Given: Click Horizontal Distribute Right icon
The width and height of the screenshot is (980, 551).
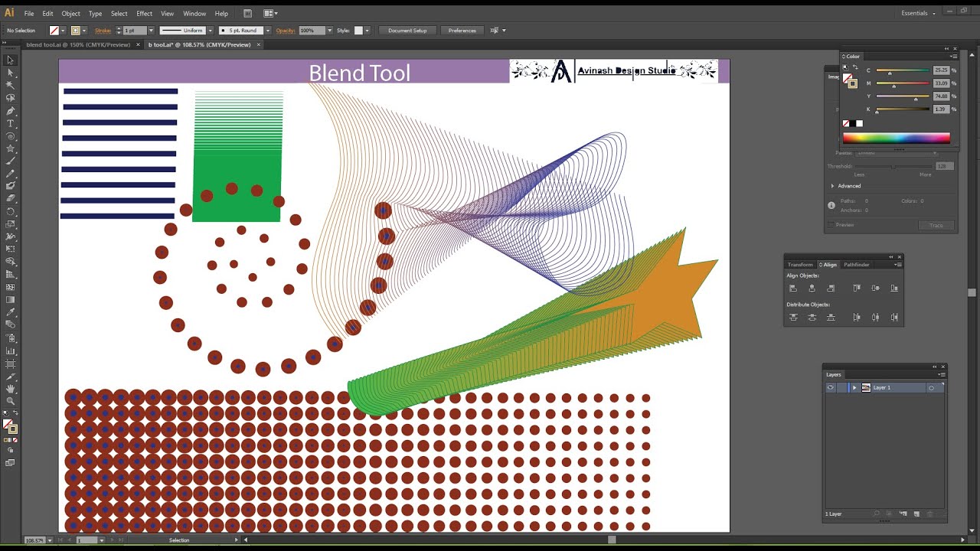Looking at the screenshot, I should click(894, 317).
